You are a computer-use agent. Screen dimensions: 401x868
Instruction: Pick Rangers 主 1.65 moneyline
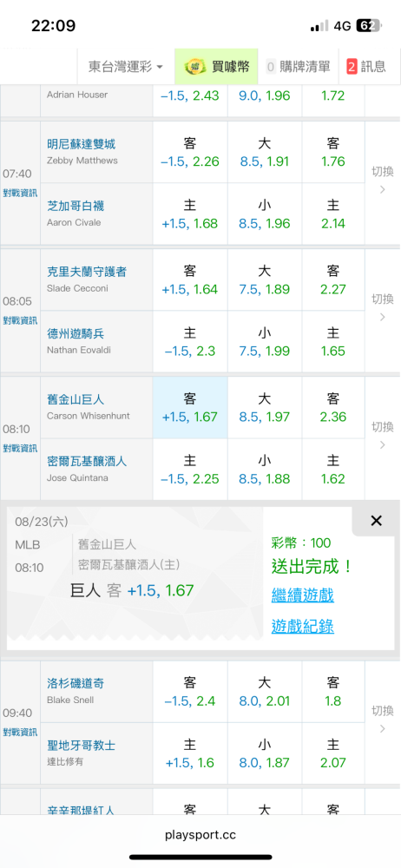coord(333,341)
